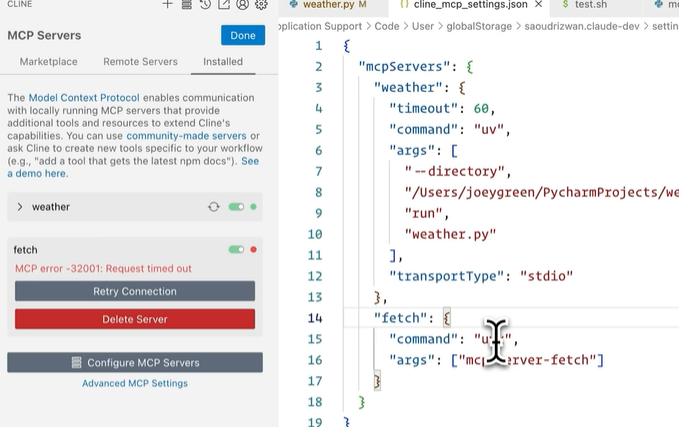Click server stack icon in Configure MCP Servers
679x427 pixels.
[x=77, y=362]
